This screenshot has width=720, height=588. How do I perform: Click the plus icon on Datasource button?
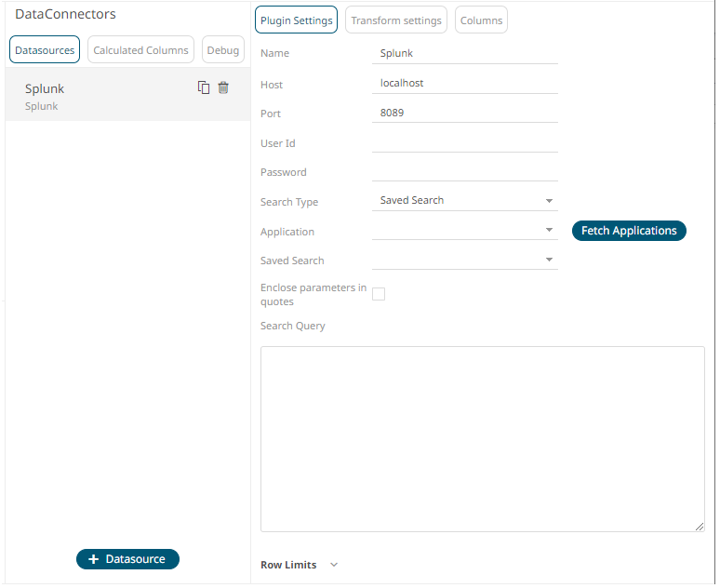(94, 559)
